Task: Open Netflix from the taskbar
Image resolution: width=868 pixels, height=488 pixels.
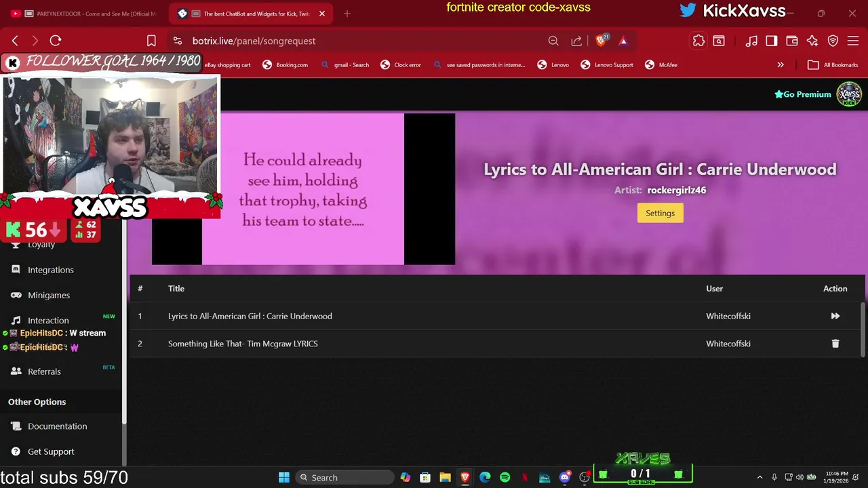Action: click(525, 477)
